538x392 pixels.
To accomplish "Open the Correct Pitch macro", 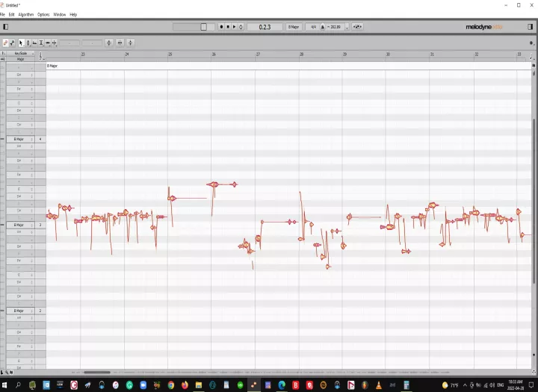I will coord(109,43).
